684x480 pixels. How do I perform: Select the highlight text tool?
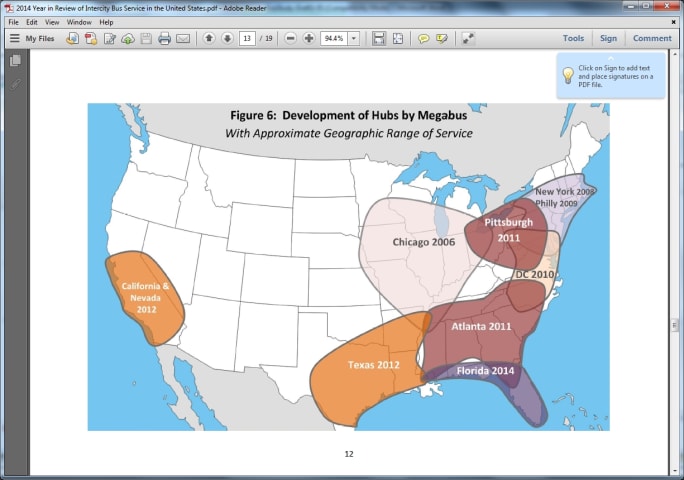coord(441,39)
